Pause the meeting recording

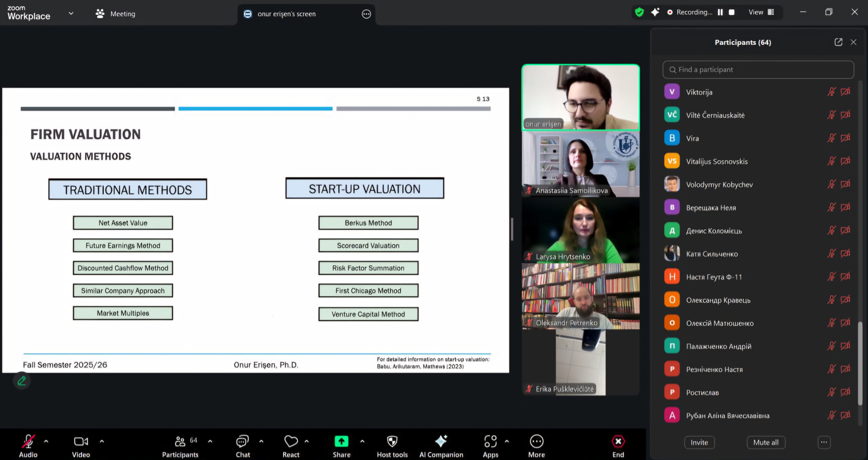[x=720, y=12]
